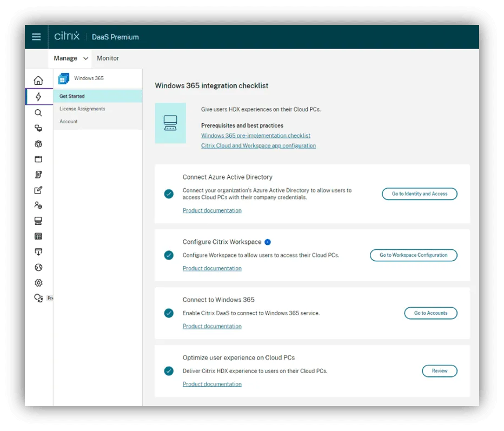The height and width of the screenshot is (431, 504).
Task: Open the hamburger menu in the header
Action: (36, 37)
